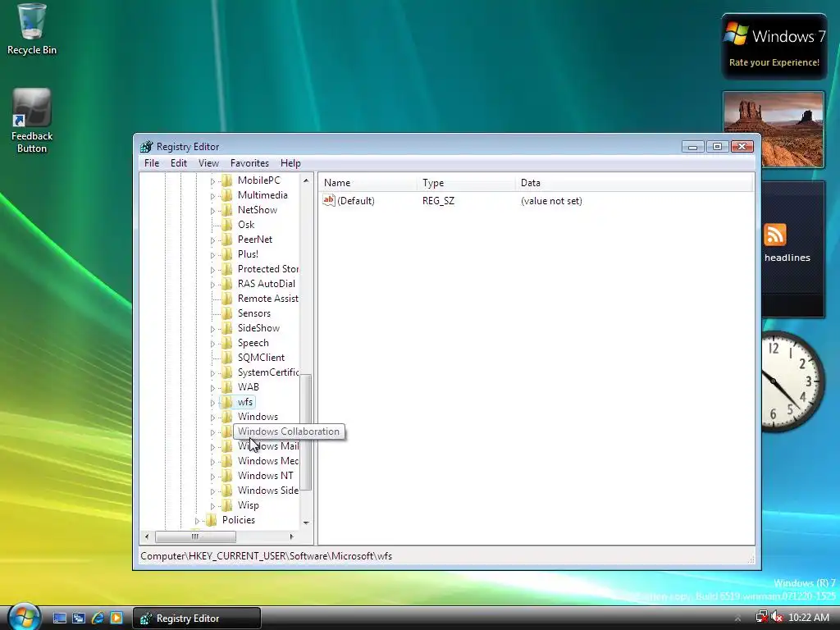Click the tree's left scroll arrow
Screen dimensions: 840x630
coord(147,536)
